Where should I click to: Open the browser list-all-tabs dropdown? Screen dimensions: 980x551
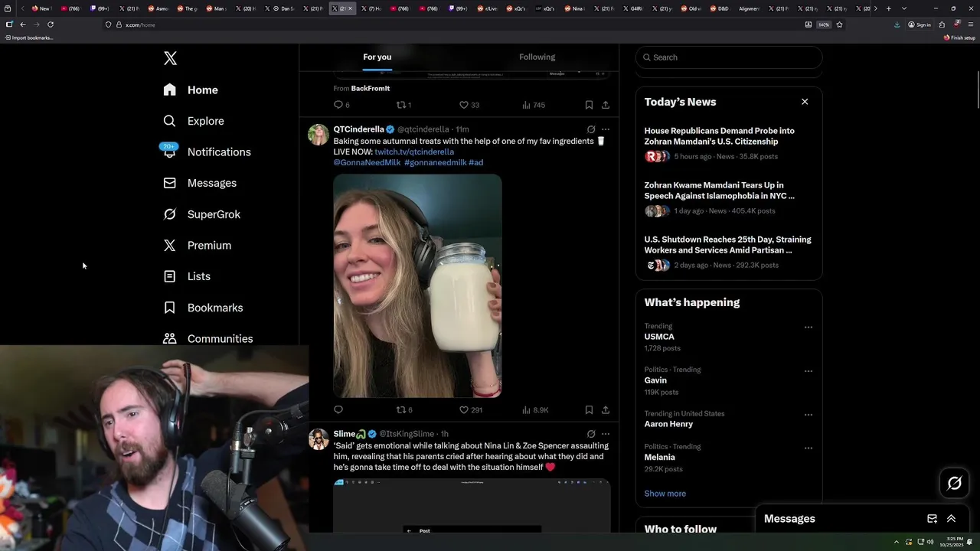click(x=904, y=8)
